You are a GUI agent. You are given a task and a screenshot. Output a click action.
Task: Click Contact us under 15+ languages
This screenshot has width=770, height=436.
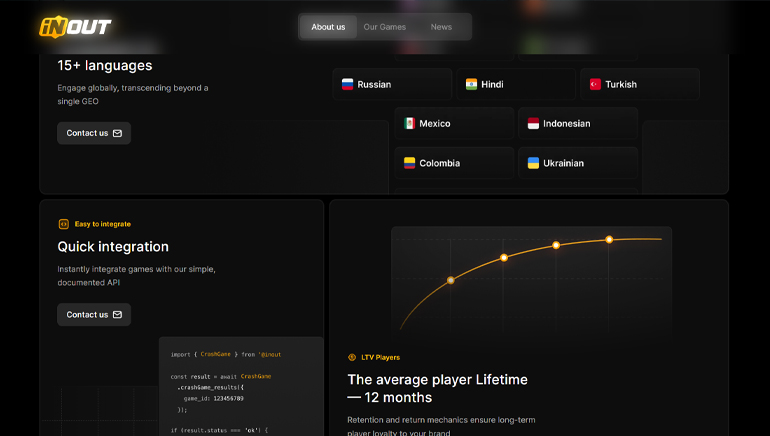(94, 133)
